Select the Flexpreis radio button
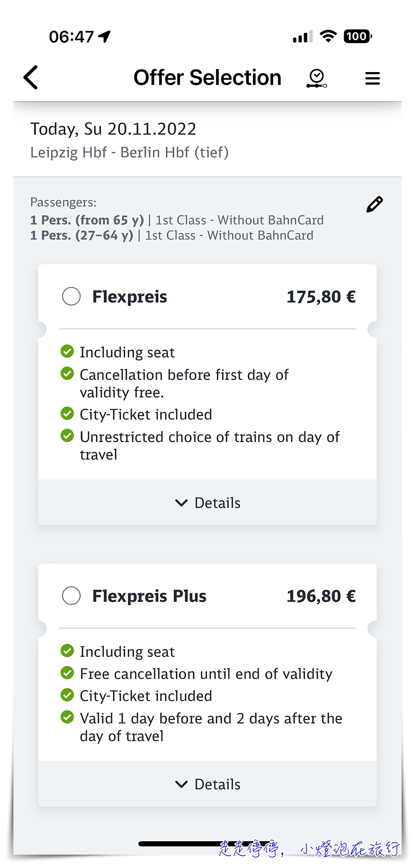Image resolution: width=415 pixels, height=868 pixels. coord(71,297)
